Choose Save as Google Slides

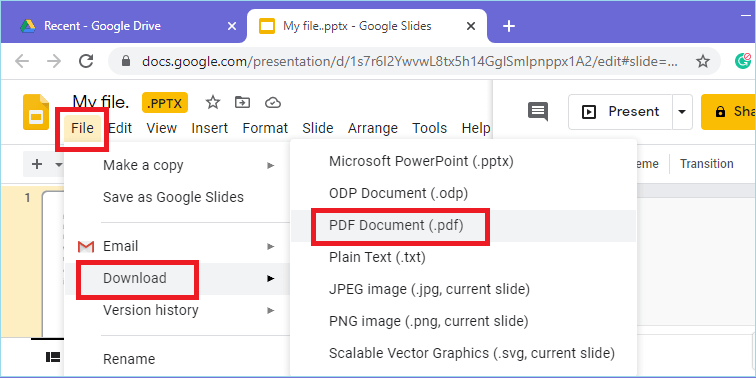(177, 197)
